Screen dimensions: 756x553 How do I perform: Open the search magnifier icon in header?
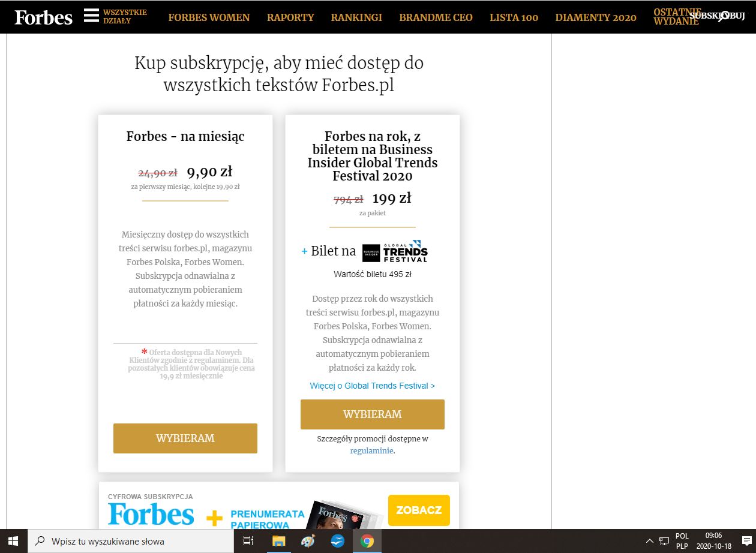click(x=724, y=16)
